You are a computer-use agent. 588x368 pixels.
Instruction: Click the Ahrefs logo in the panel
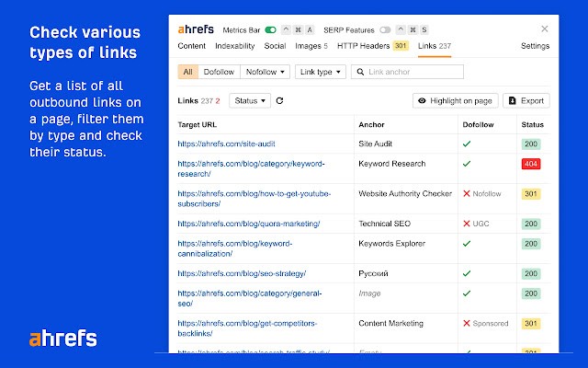pos(196,29)
